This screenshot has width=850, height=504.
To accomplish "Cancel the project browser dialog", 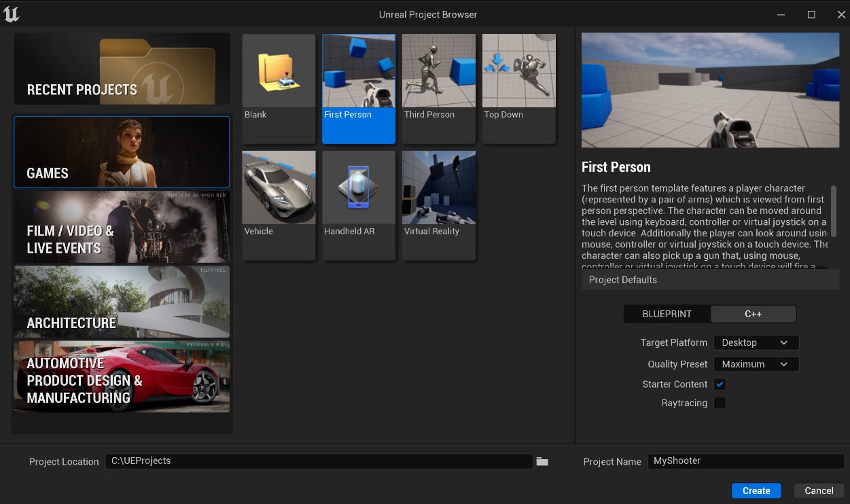I will (x=819, y=490).
